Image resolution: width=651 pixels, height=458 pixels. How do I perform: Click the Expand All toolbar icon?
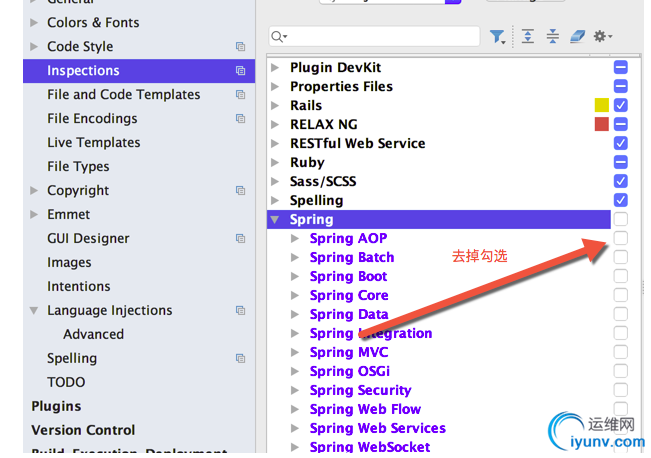click(528, 36)
